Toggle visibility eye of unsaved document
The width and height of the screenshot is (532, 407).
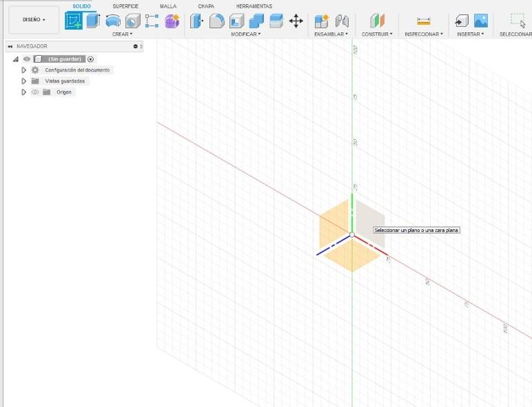(x=27, y=59)
